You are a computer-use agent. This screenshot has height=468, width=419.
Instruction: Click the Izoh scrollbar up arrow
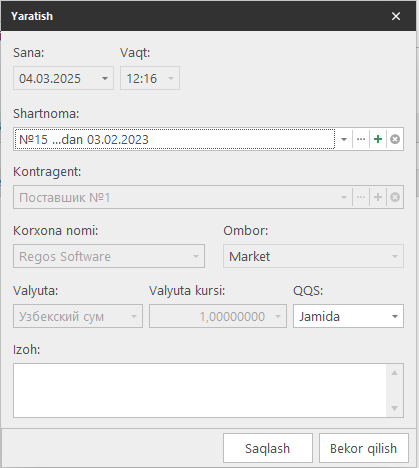click(394, 373)
